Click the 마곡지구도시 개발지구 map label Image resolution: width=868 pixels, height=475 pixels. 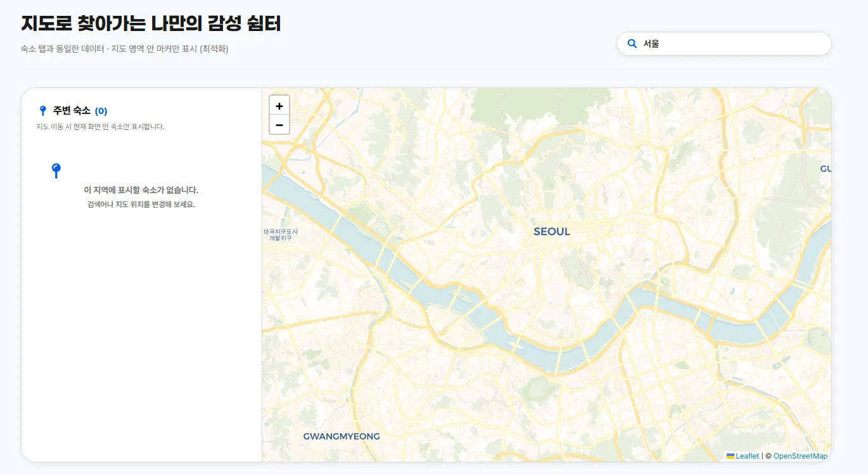[x=281, y=234]
